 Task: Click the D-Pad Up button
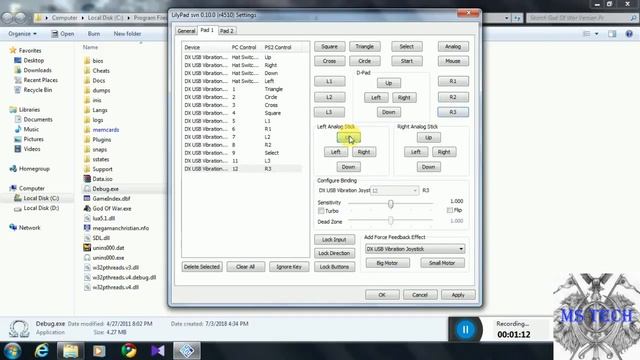[389, 83]
